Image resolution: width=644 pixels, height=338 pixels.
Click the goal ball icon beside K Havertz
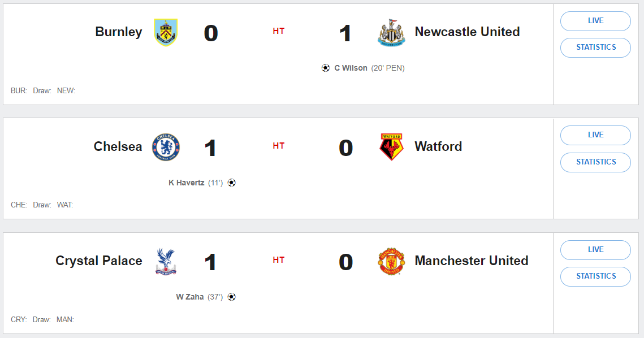pos(231,183)
